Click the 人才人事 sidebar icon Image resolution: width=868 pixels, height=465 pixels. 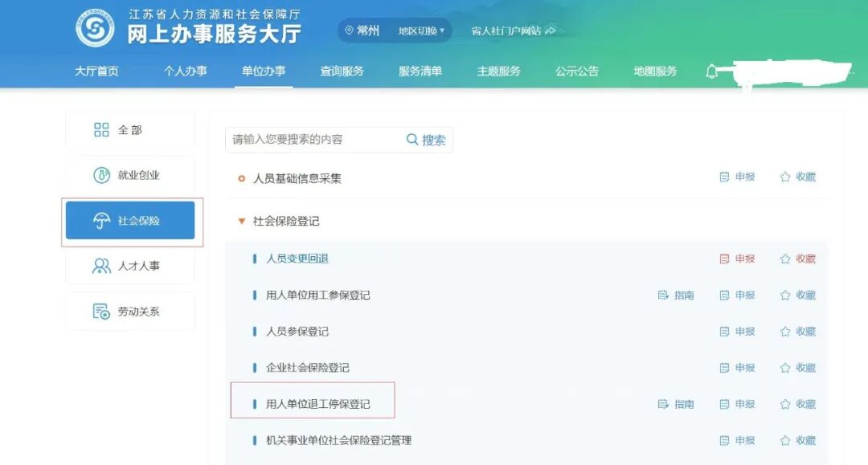[100, 266]
